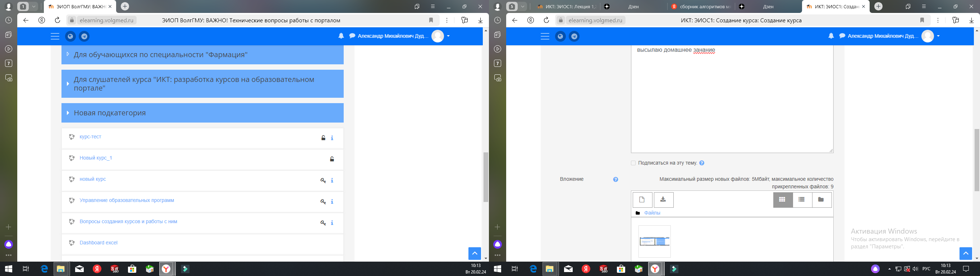Tick the Подписаться на эту тему checkbox
980x276 pixels.
pyautogui.click(x=633, y=163)
